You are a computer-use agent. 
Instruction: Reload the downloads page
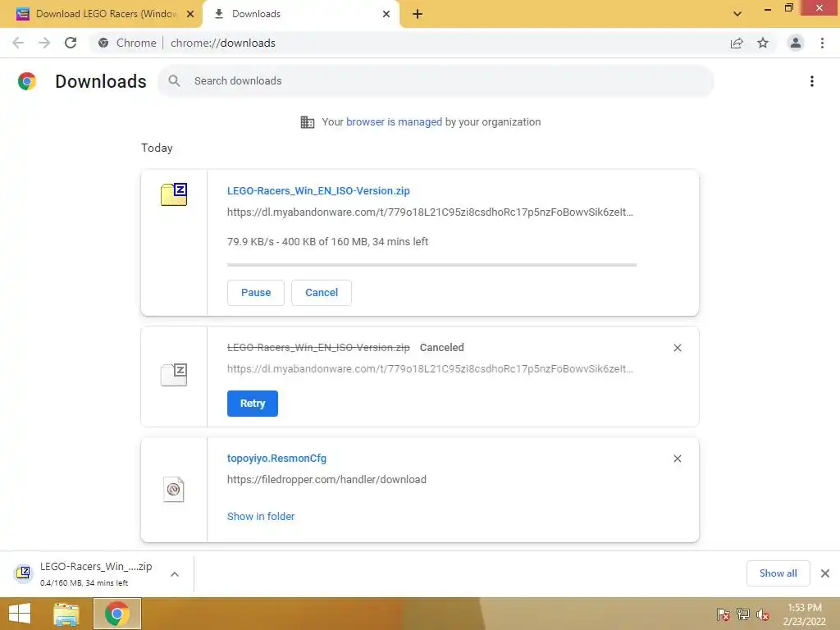coord(71,43)
